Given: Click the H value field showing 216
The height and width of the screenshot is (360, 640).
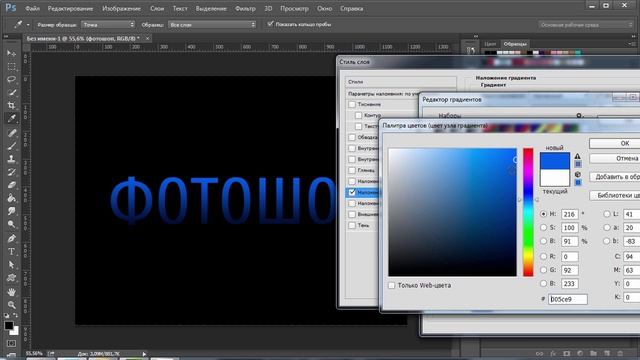Looking at the screenshot, I should (x=569, y=214).
